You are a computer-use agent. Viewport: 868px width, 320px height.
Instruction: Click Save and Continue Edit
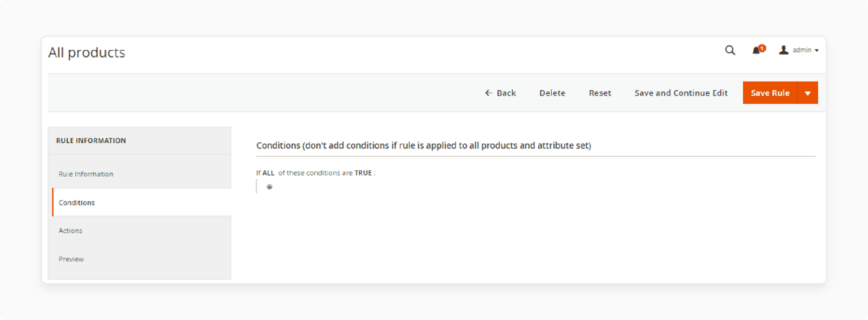coord(681,93)
